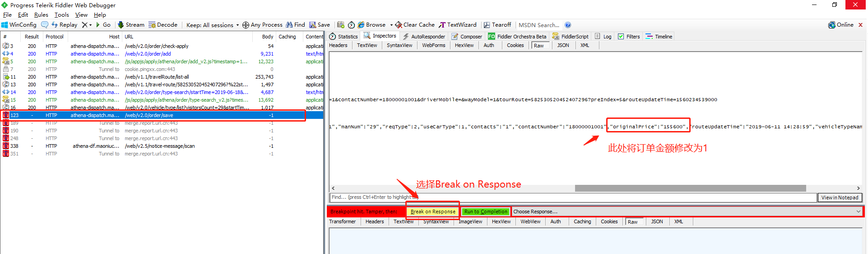Click the horizontal scrollbar right arrow
Viewport: 868px width, 254px height.
pos(859,188)
